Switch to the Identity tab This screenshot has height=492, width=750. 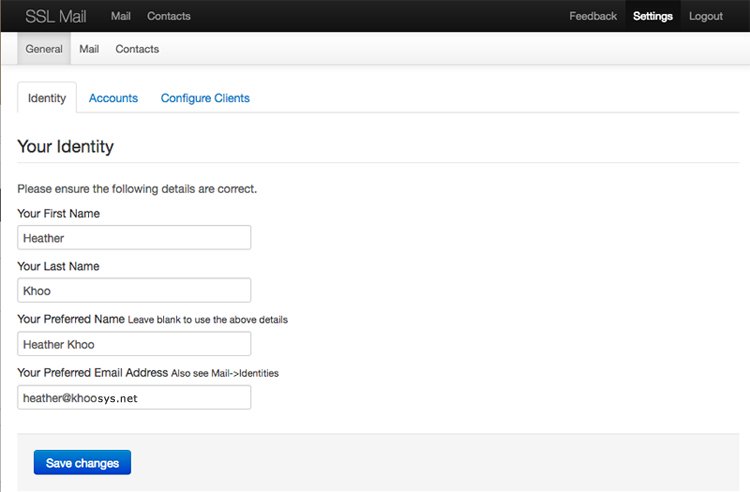click(47, 98)
